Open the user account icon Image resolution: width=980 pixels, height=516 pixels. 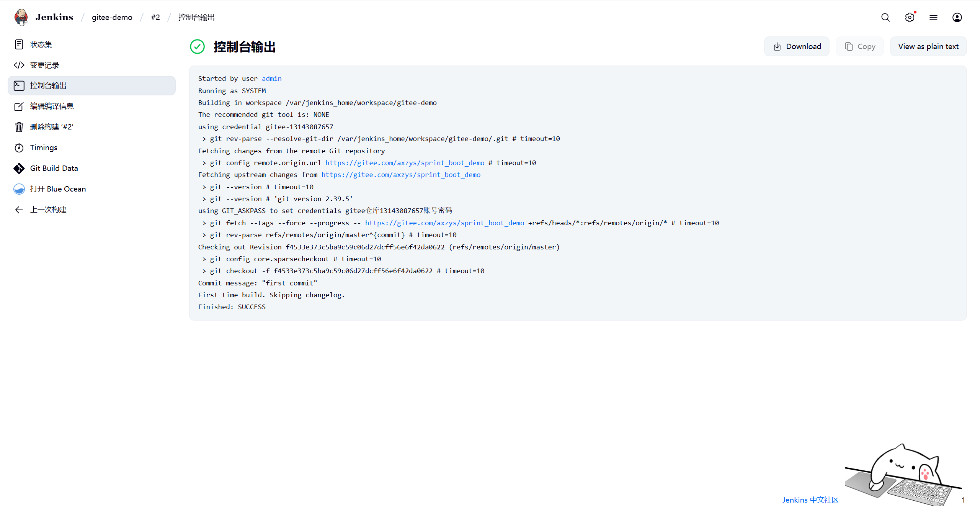[957, 17]
